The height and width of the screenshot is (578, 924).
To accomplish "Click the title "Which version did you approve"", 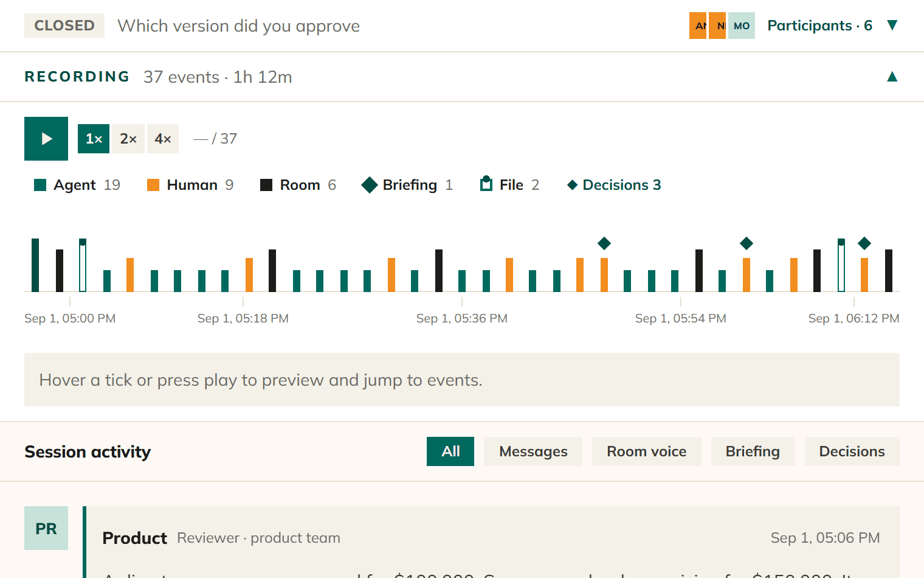I will click(238, 26).
